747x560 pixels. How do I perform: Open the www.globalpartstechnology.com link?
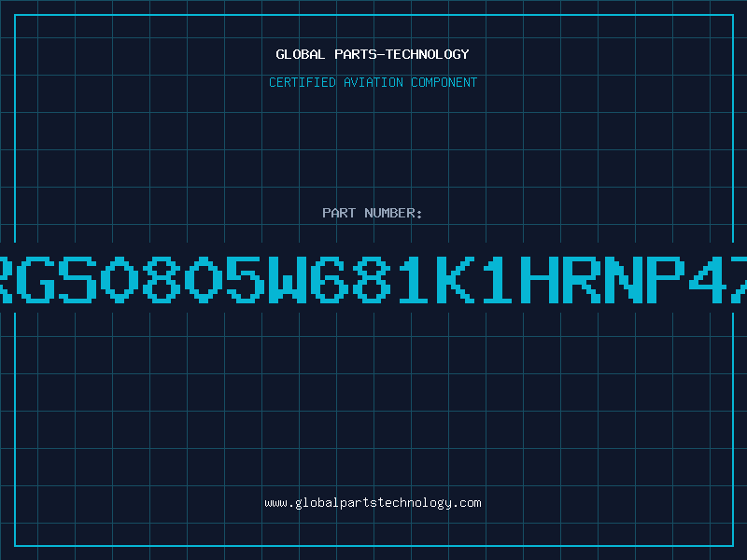tap(373, 503)
